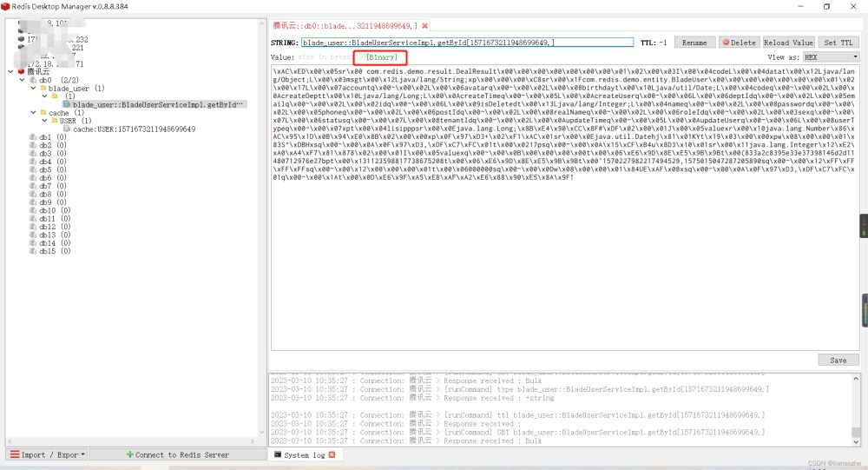Click the database icon beside db10
This screenshot has width=868, height=470.
click(33, 210)
